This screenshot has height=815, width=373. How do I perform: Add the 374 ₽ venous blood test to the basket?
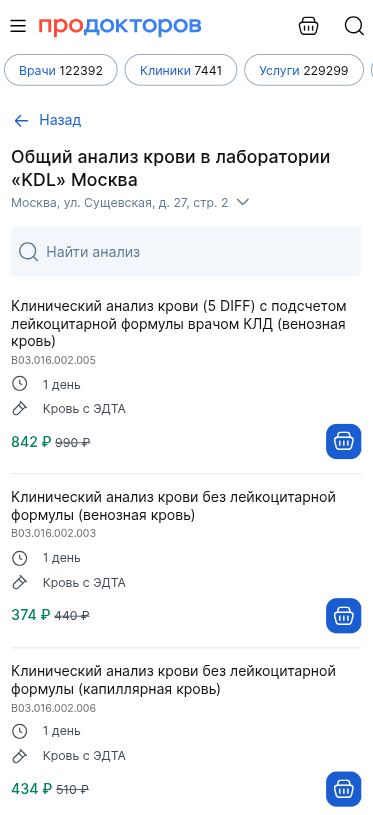click(343, 615)
